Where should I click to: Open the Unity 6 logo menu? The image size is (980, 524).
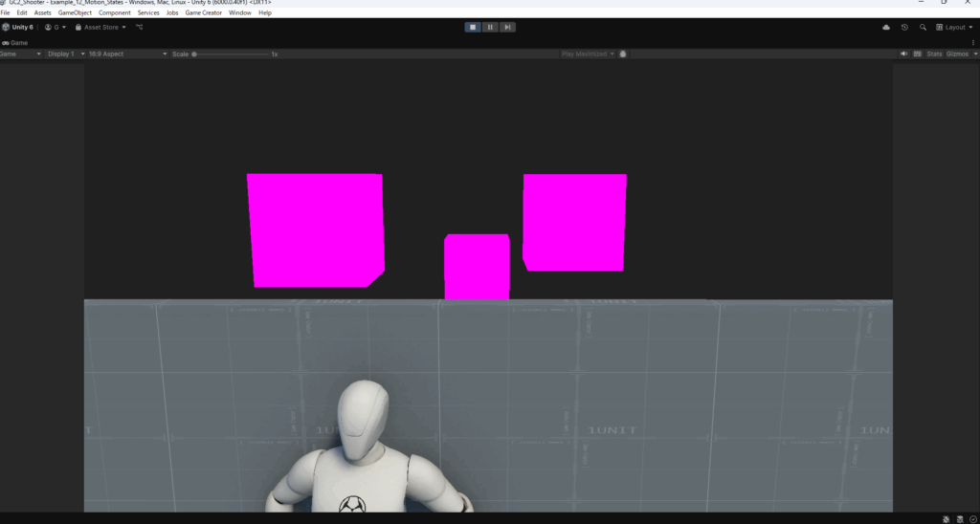click(17, 28)
